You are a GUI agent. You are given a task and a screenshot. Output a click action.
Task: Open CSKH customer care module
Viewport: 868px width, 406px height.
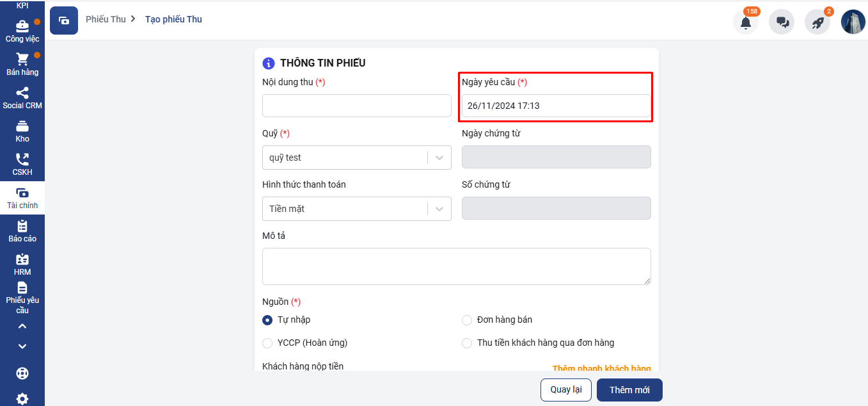point(22,165)
